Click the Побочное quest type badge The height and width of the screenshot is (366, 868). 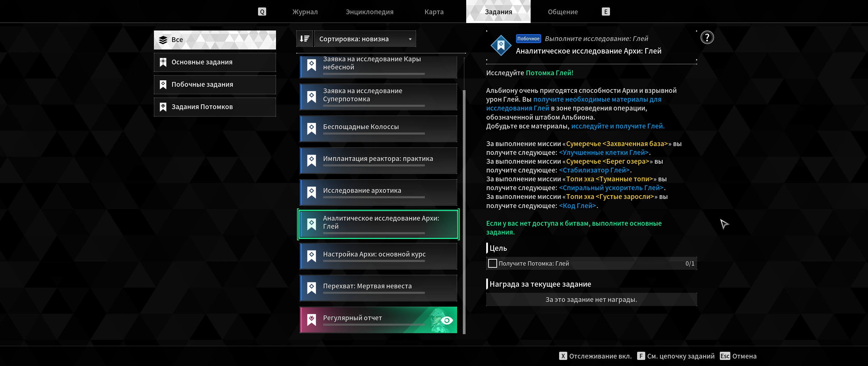coord(528,39)
